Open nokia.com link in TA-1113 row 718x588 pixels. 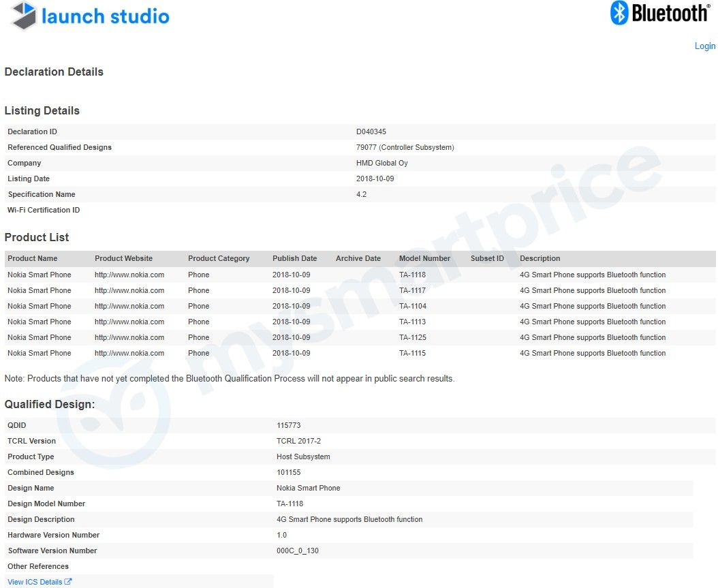[x=129, y=322]
